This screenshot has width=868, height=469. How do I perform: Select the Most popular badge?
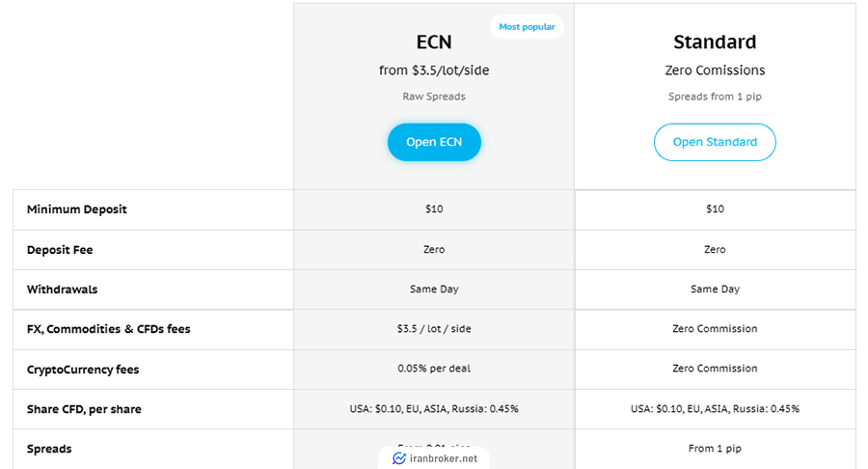click(527, 27)
